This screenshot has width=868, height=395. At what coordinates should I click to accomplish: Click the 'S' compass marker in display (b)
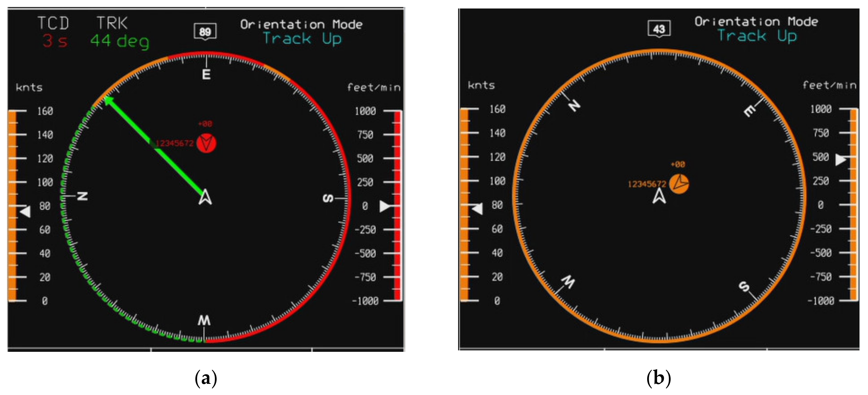[744, 287]
